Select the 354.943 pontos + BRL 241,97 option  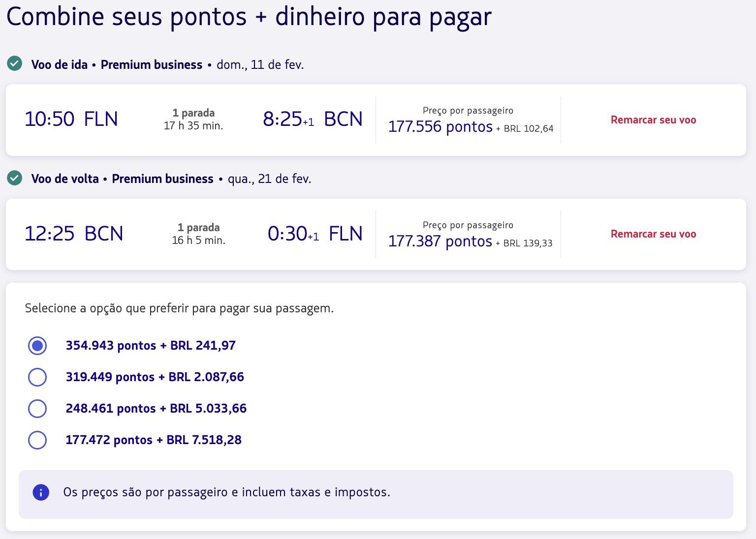tap(37, 346)
